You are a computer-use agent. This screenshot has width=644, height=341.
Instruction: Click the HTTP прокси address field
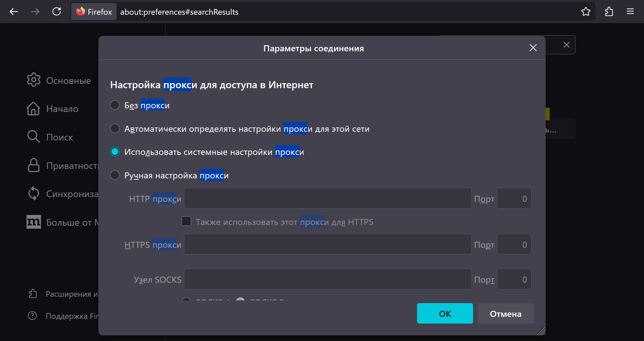click(328, 198)
